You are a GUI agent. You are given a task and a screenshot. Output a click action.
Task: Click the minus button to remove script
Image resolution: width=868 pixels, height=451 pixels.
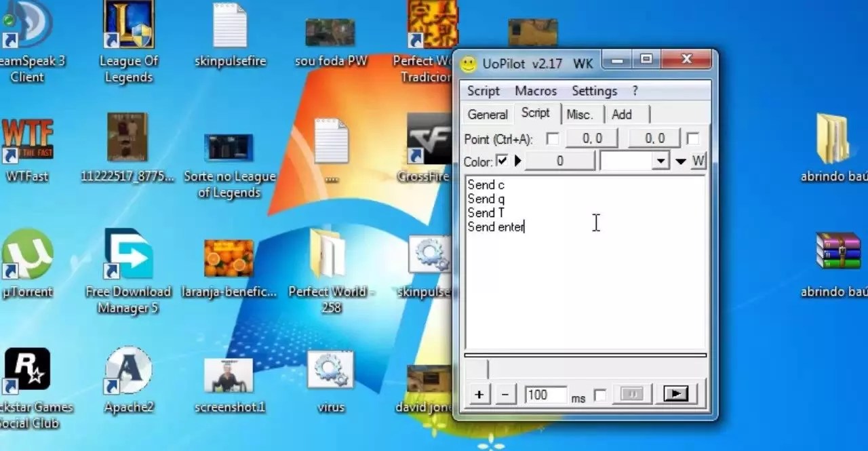pyautogui.click(x=505, y=395)
